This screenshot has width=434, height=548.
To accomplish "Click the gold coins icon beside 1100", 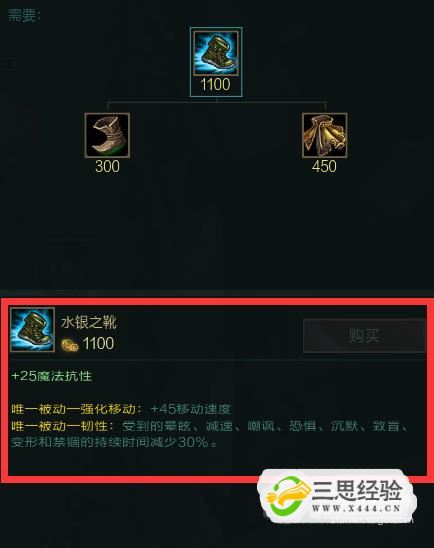I will click(70, 345).
